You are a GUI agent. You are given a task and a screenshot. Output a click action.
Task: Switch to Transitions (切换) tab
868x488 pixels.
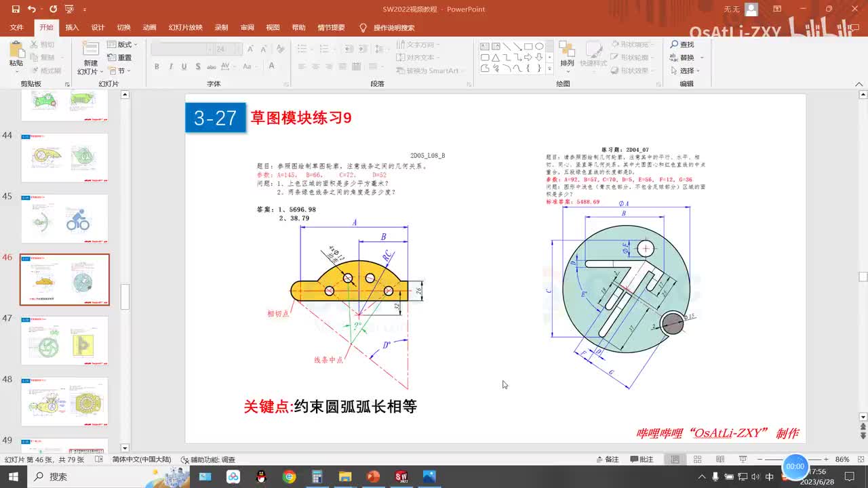click(123, 28)
